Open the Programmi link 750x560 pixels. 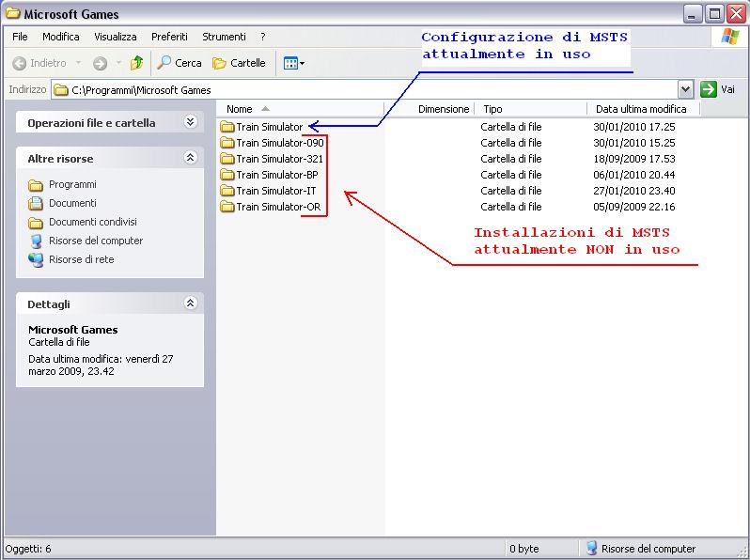[x=72, y=184]
